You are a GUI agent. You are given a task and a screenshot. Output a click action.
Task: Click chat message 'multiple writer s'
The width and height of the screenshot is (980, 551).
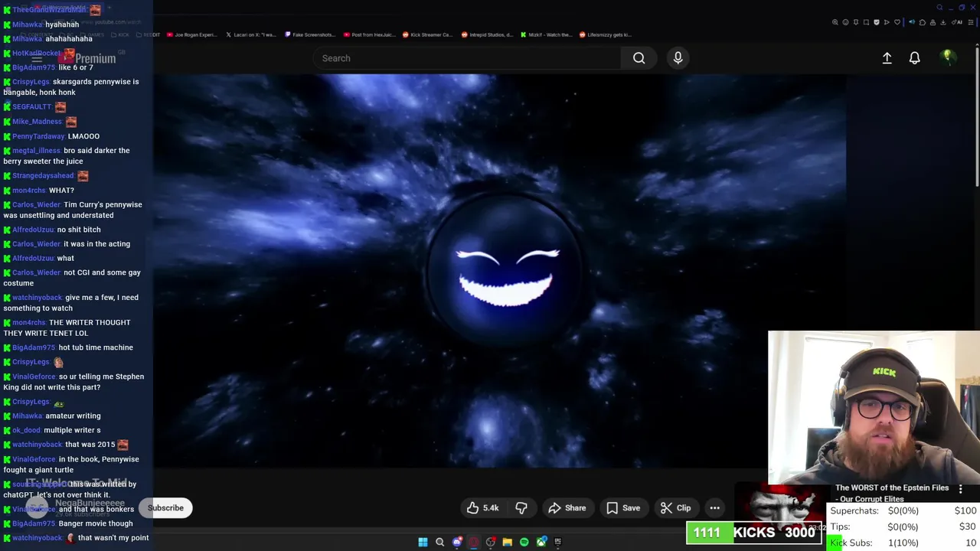[x=72, y=430]
